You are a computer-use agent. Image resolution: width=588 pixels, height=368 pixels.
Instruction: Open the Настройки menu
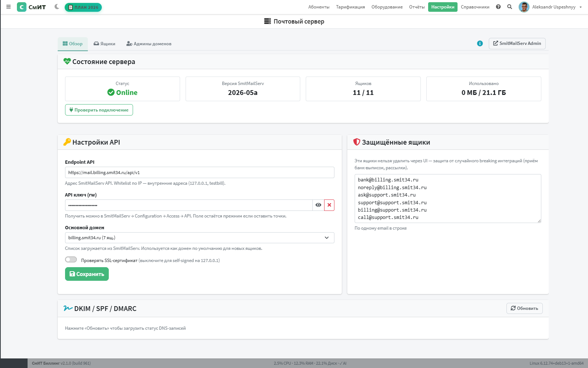(442, 7)
